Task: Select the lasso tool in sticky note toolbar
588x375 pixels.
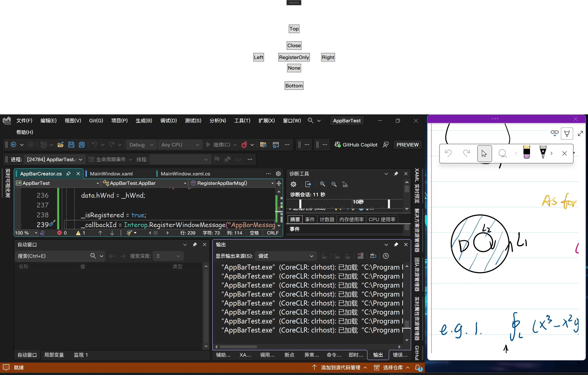Action: point(502,153)
